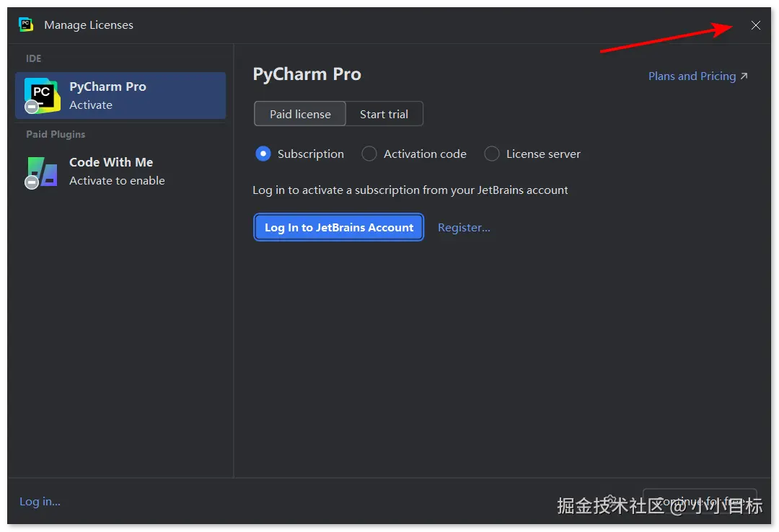Image resolution: width=779 pixels, height=532 pixels.
Task: Click the 'Log in to activate a subscription' text
Action: (410, 190)
